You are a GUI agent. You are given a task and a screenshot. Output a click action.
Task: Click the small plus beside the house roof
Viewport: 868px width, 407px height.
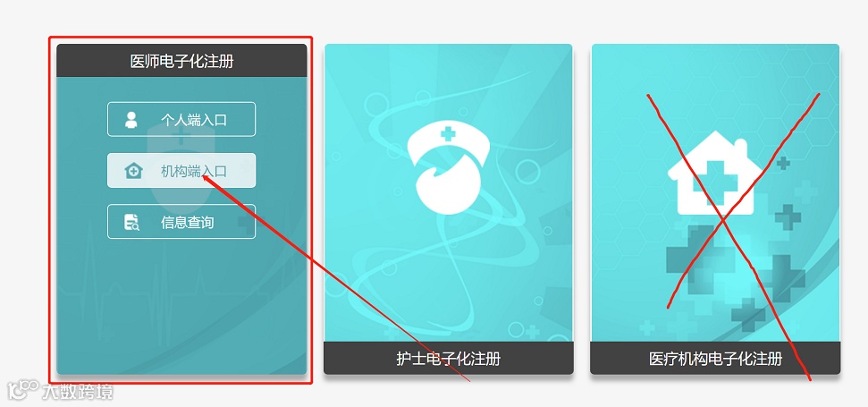coord(783,163)
